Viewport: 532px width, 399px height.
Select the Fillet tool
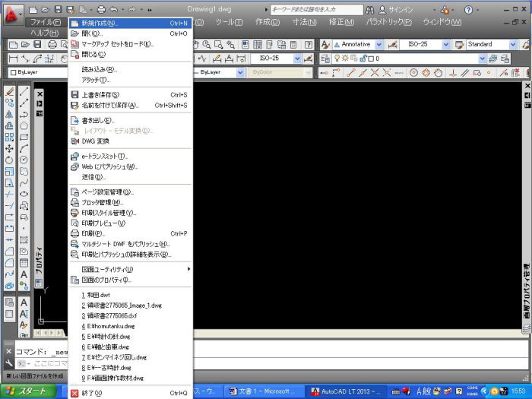9,263
